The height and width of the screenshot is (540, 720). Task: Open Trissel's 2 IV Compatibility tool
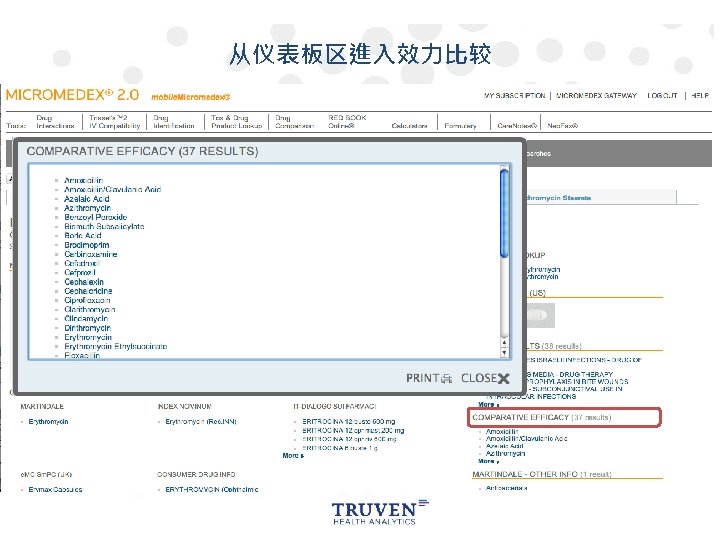point(114,122)
